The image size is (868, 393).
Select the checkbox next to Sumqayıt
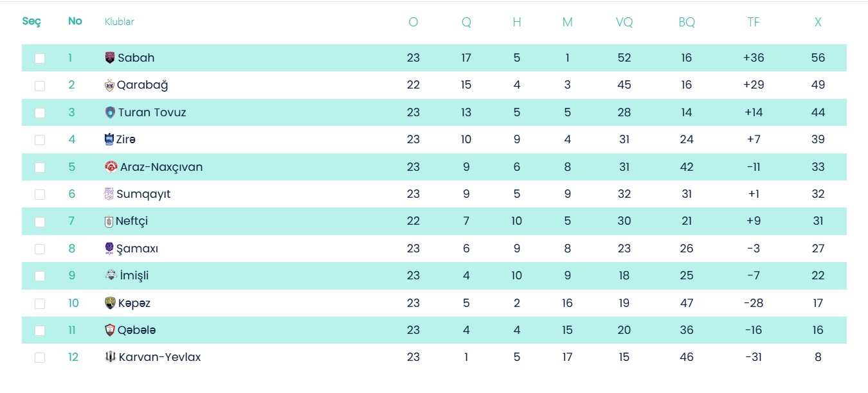click(40, 195)
